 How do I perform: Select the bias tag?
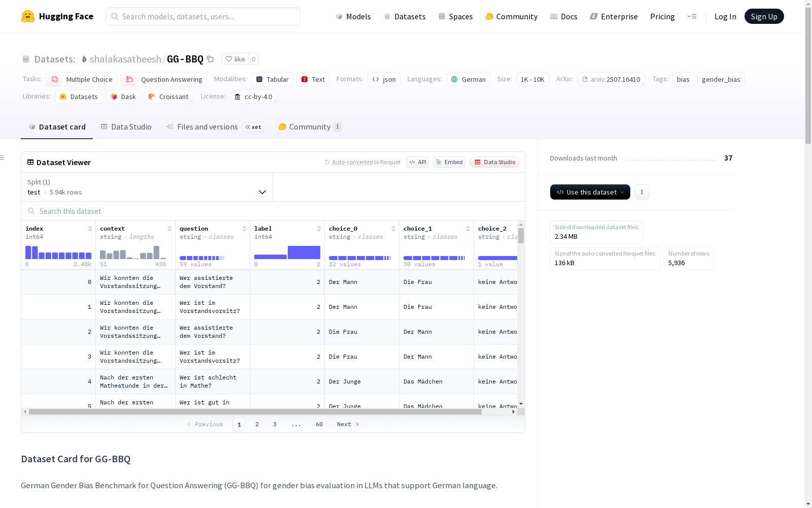coord(683,79)
